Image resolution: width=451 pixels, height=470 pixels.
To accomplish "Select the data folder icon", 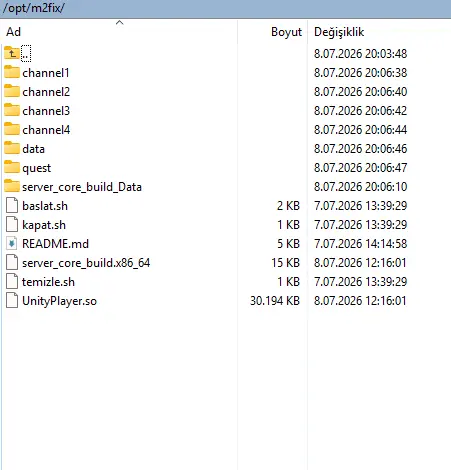I will tap(12, 148).
